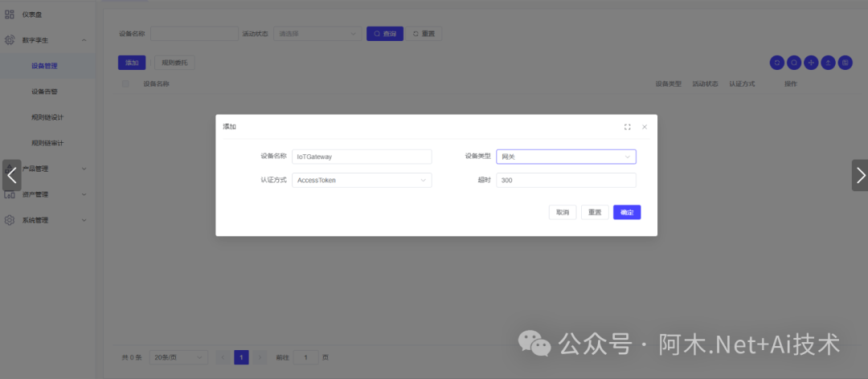The width and height of the screenshot is (868, 379).
Task: Click the next page arrow in pagination
Action: coord(260,357)
